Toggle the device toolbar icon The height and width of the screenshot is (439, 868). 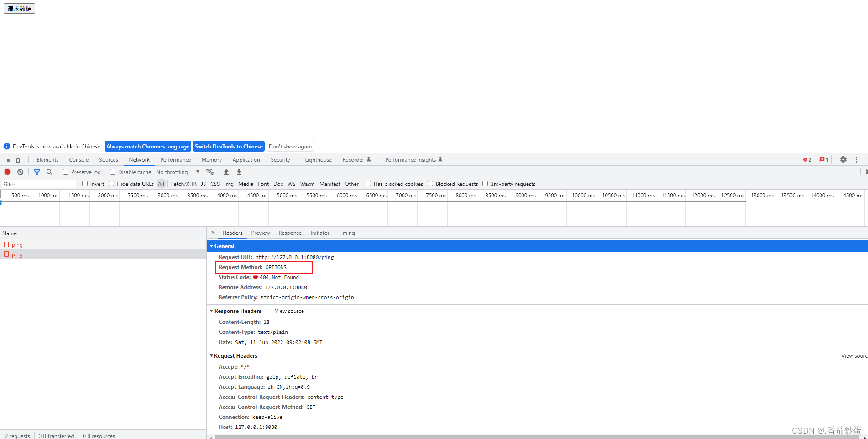(20, 159)
